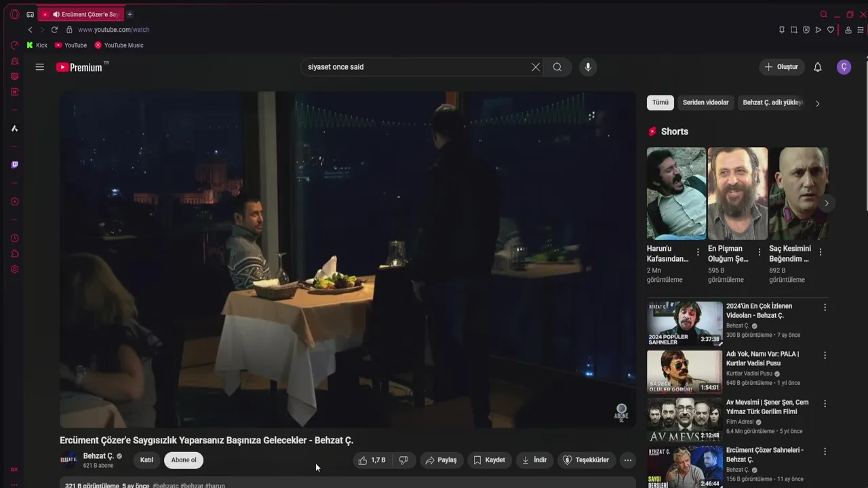
Task: Open the Easy Setup sliders icon
Action: pos(861,30)
